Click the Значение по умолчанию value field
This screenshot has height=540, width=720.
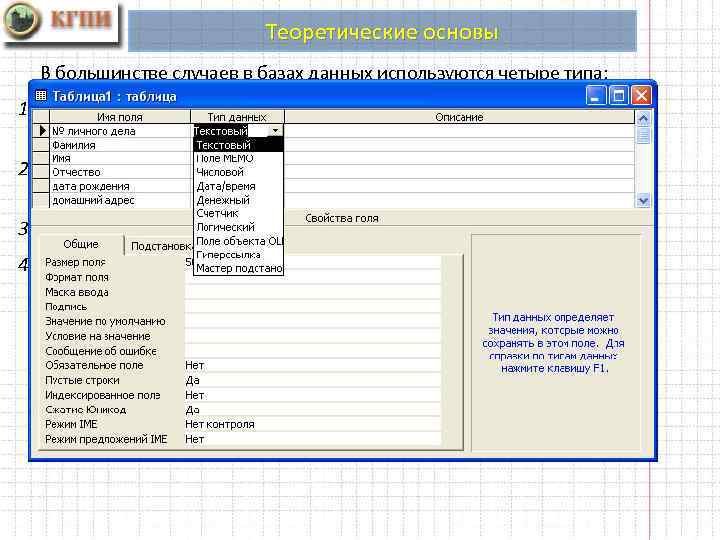click(312, 321)
